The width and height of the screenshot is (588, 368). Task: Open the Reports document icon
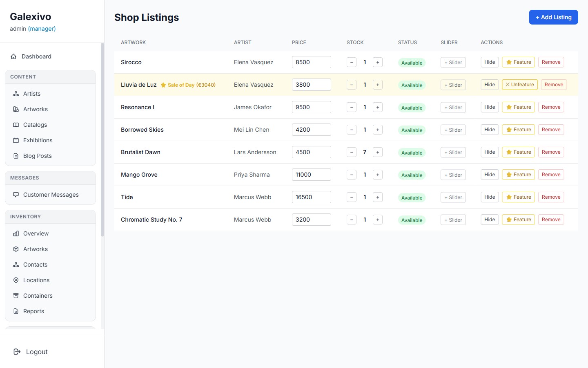pos(16,311)
